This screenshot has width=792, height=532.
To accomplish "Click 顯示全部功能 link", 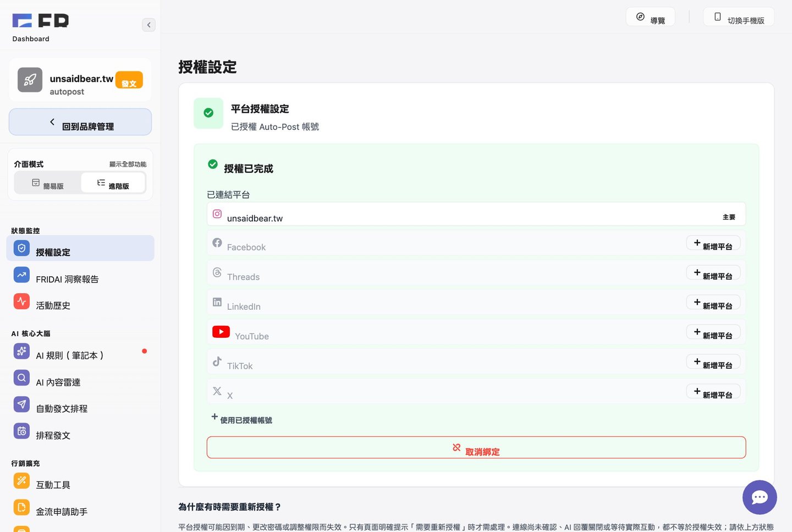I will pyautogui.click(x=128, y=164).
